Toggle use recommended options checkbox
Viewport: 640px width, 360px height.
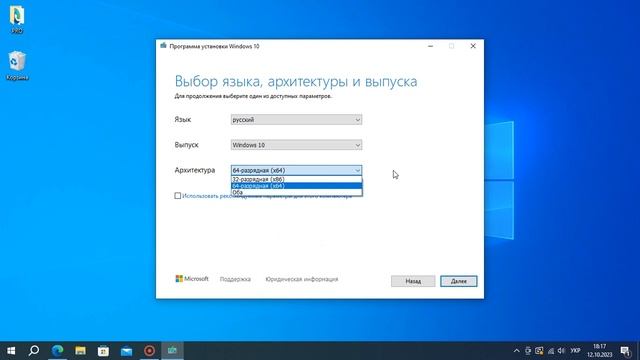pyautogui.click(x=178, y=196)
